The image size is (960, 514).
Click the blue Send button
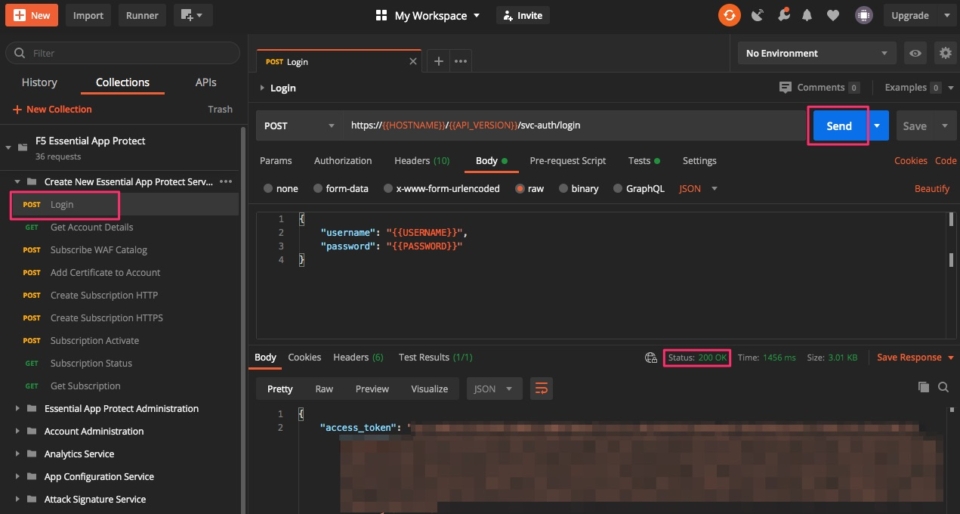tap(839, 125)
